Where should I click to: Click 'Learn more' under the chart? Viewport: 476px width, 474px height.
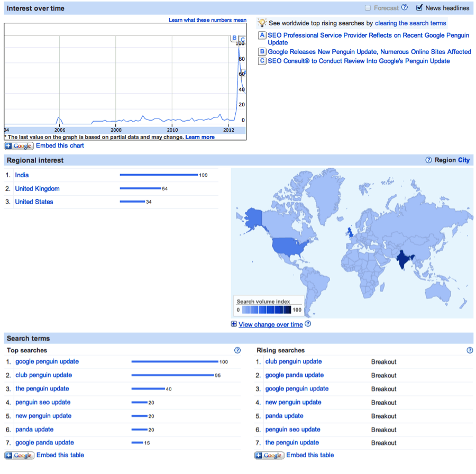[x=200, y=137]
